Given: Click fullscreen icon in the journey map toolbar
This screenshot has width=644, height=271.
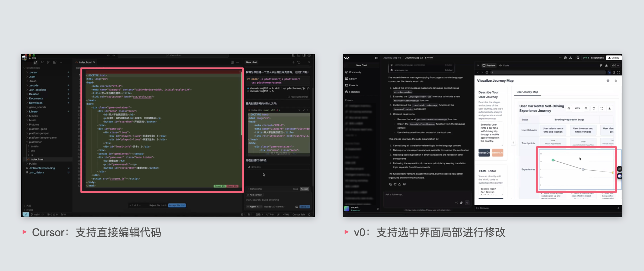Looking at the screenshot, I should pos(602,108).
